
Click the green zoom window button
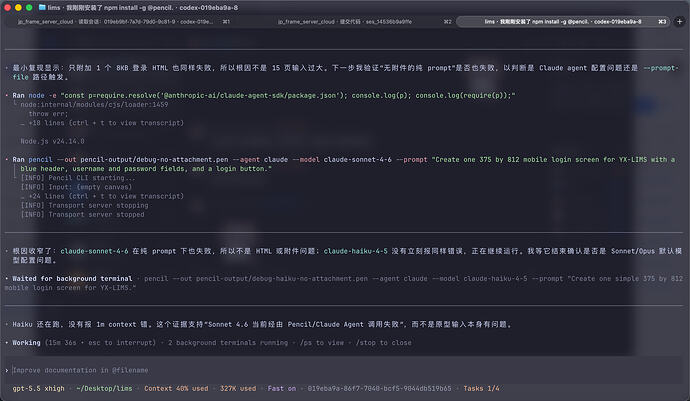click(29, 7)
